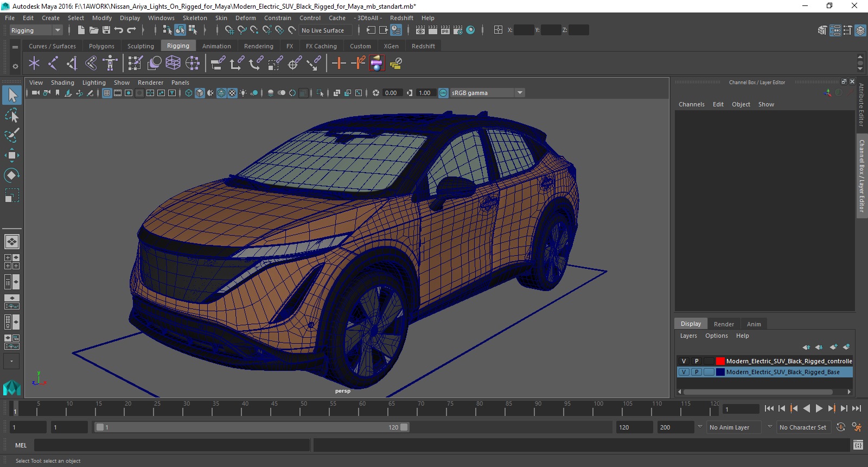Select the Paint Selection tool in toolbox
The width and height of the screenshot is (868, 467).
tap(11, 135)
